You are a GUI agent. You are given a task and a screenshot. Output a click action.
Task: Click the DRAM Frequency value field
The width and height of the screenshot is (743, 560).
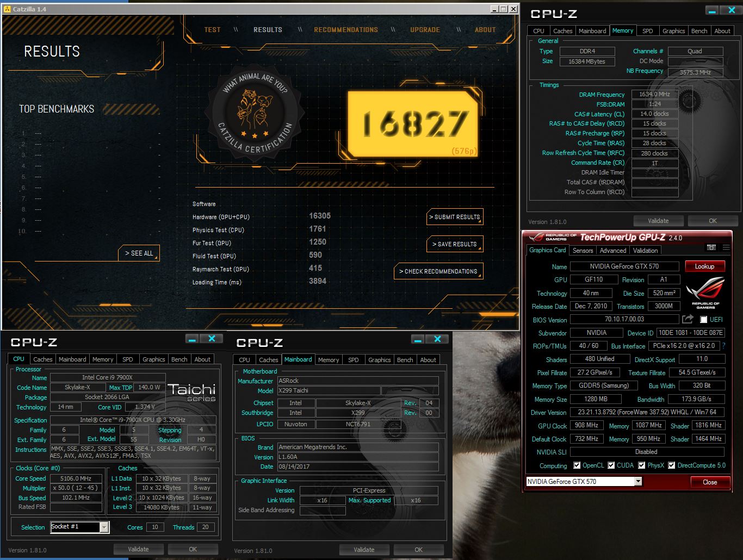click(x=655, y=94)
